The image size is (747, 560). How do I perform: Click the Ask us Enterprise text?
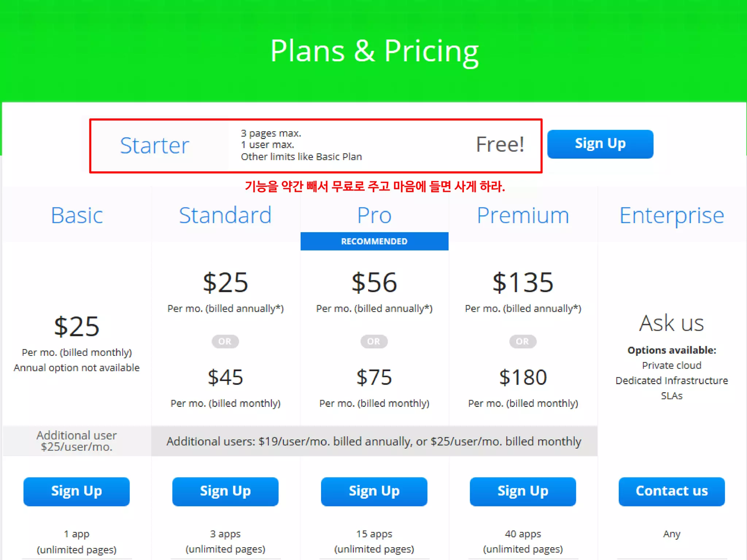[671, 323]
